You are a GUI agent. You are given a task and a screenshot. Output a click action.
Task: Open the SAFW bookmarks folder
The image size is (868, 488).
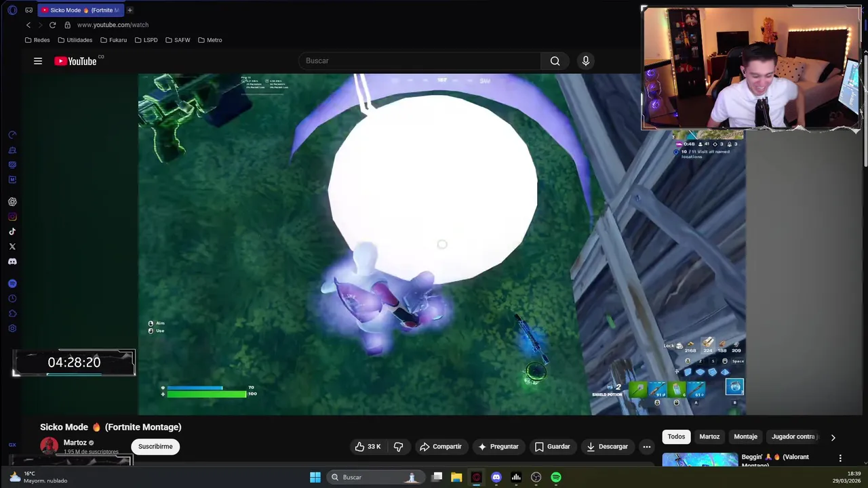[178, 40]
